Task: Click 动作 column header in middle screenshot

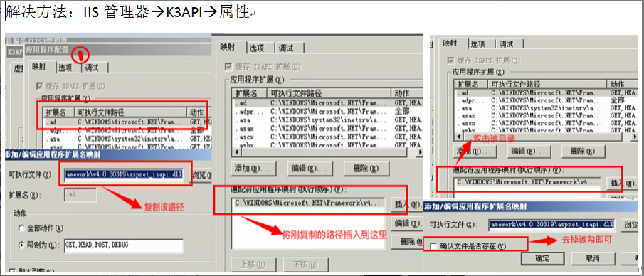Action: tap(406, 93)
